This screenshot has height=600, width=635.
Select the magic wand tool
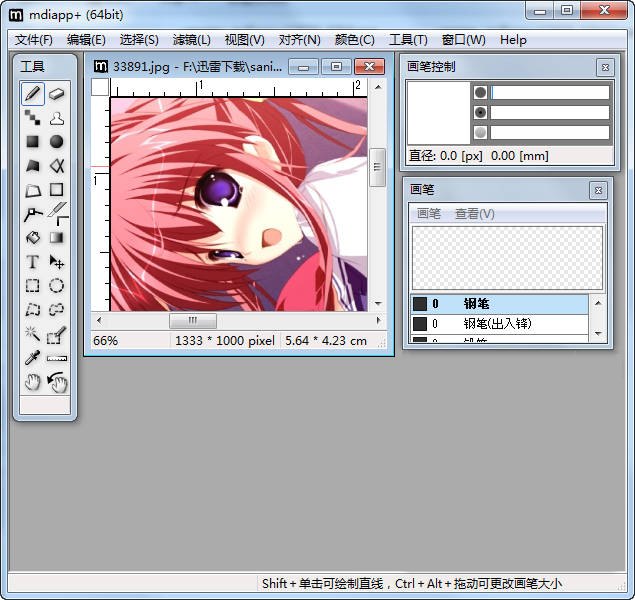[x=33, y=334]
